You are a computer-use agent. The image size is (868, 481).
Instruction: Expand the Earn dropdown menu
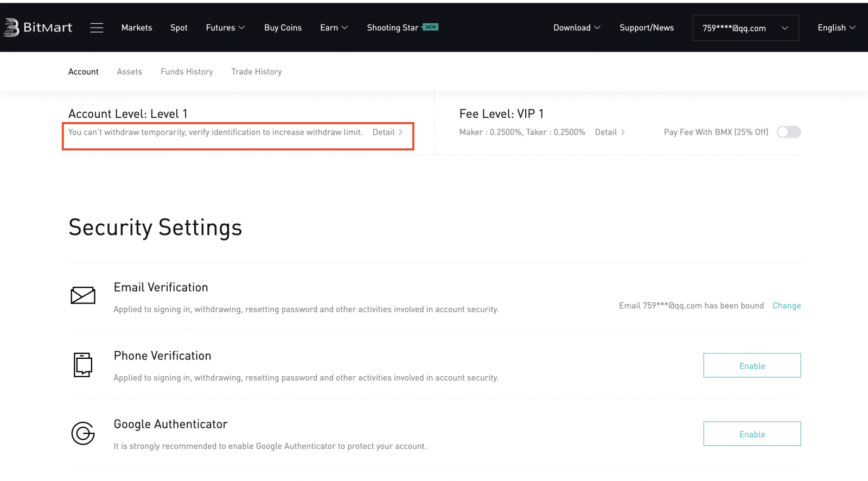coord(334,28)
